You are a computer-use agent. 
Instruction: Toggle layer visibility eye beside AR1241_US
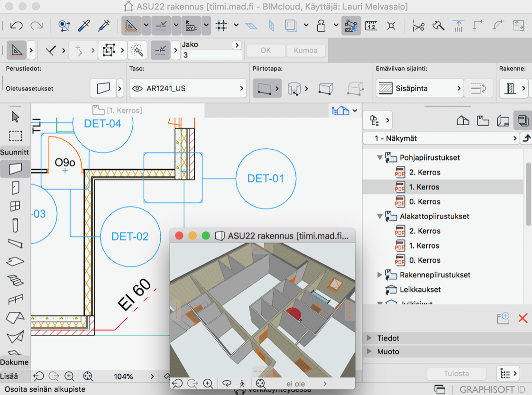point(137,89)
